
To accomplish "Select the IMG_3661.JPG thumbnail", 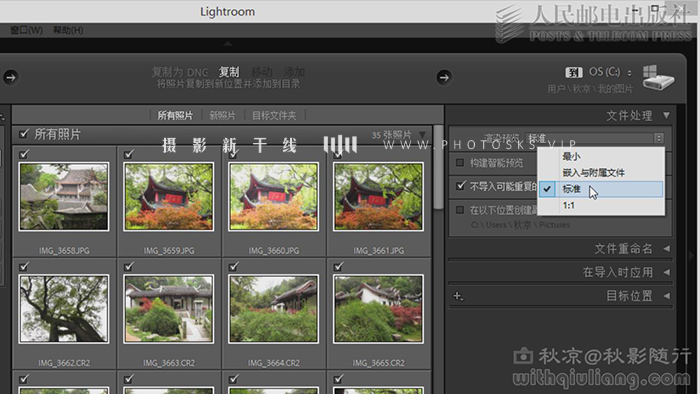I will (x=378, y=197).
